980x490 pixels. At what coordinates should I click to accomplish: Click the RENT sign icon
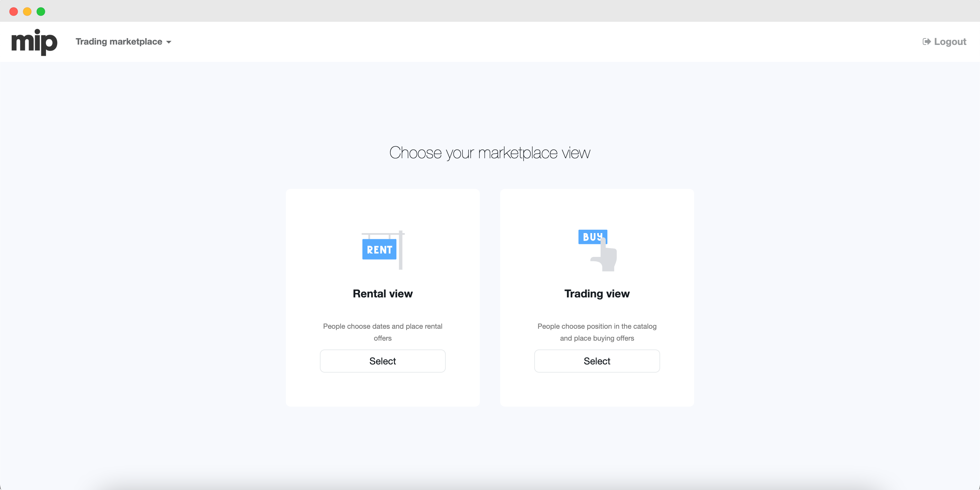coord(383,250)
